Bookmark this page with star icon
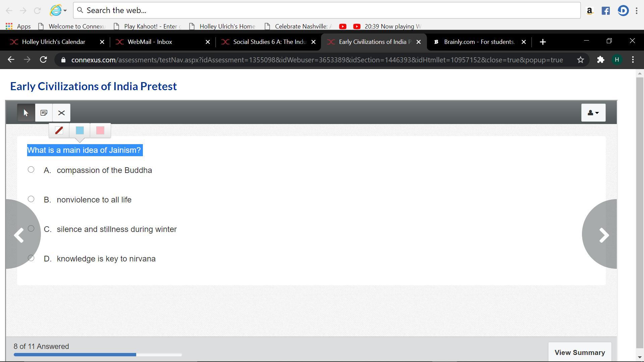The width and height of the screenshot is (644, 362). click(581, 60)
